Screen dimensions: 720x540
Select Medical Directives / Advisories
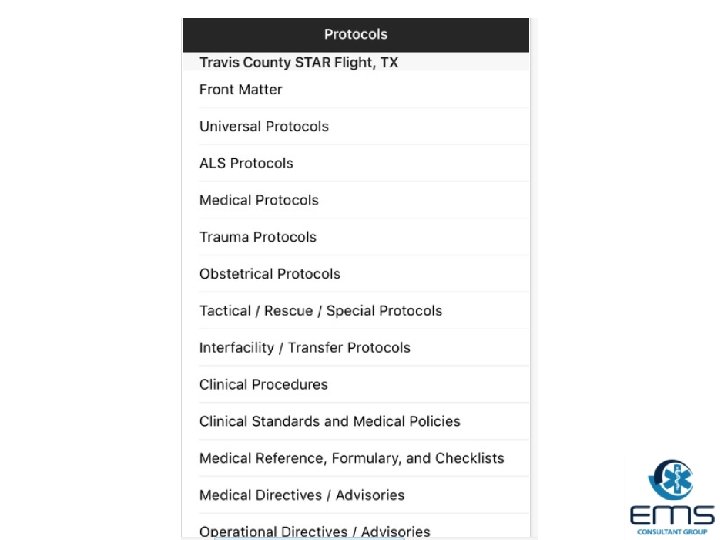click(302, 496)
